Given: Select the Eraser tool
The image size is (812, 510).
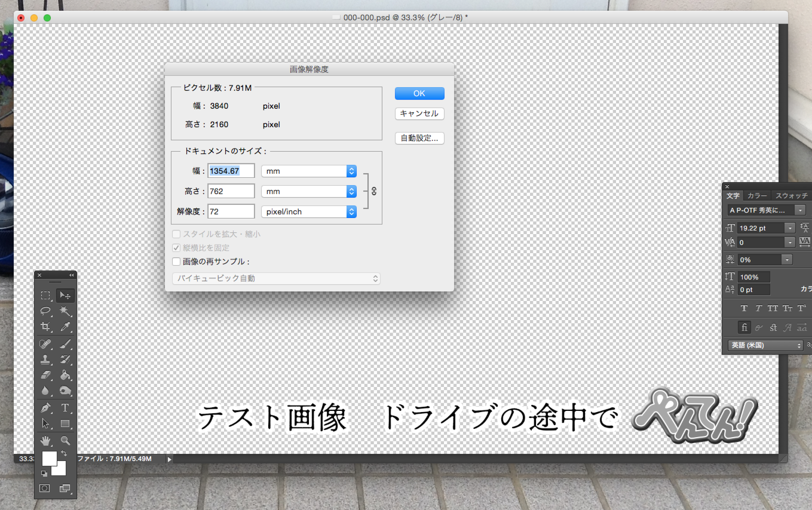Looking at the screenshot, I should (45, 375).
